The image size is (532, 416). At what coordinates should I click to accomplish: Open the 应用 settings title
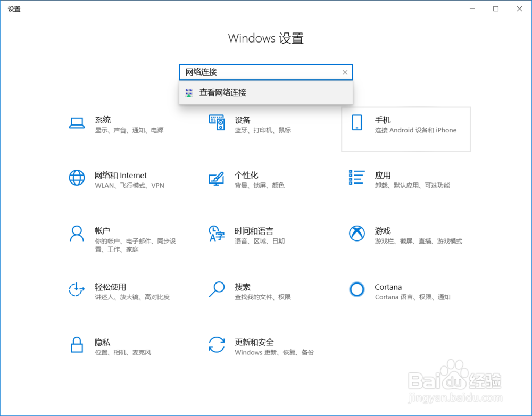[383, 176]
